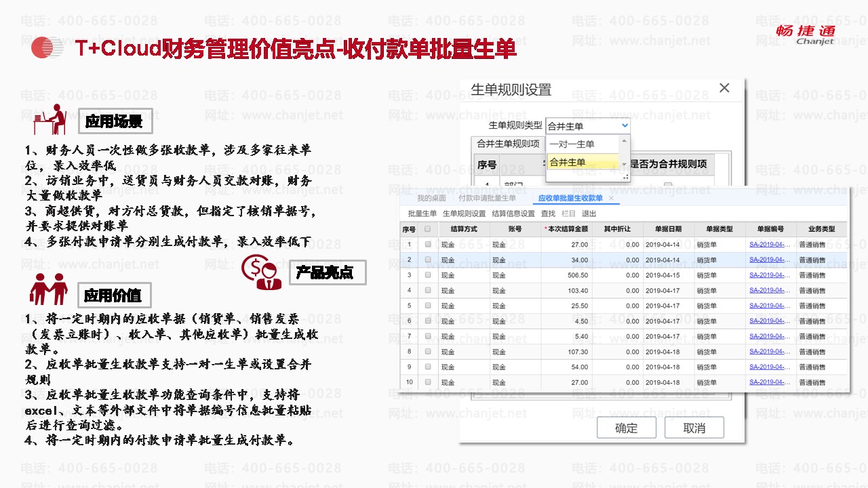Select the 应收单批量生收款单 tab
The image size is (868, 488).
tap(570, 198)
